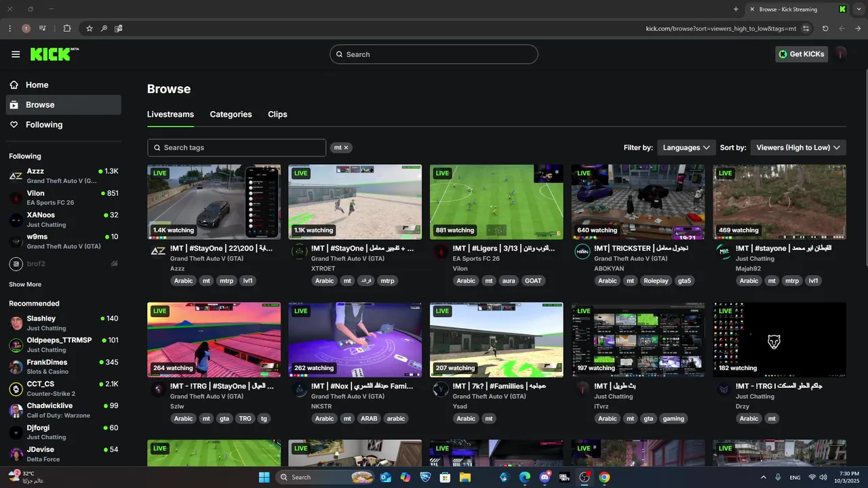The width and height of the screenshot is (868, 488).
Task: Open ABOKYAN stream thumbnail with 640 watching
Action: [637, 202]
